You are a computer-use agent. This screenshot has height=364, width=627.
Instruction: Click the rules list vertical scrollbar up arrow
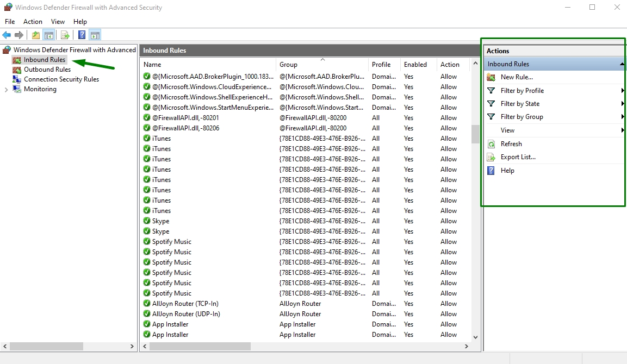(x=475, y=63)
